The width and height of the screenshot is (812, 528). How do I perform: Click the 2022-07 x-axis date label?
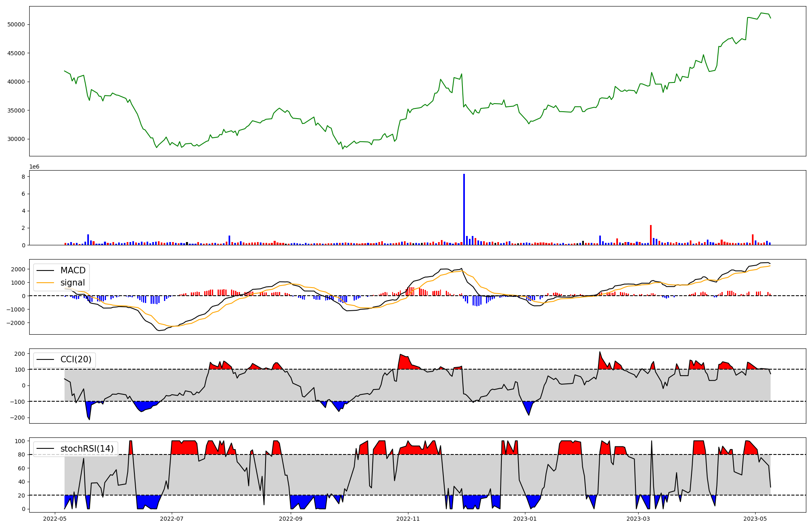click(x=172, y=519)
